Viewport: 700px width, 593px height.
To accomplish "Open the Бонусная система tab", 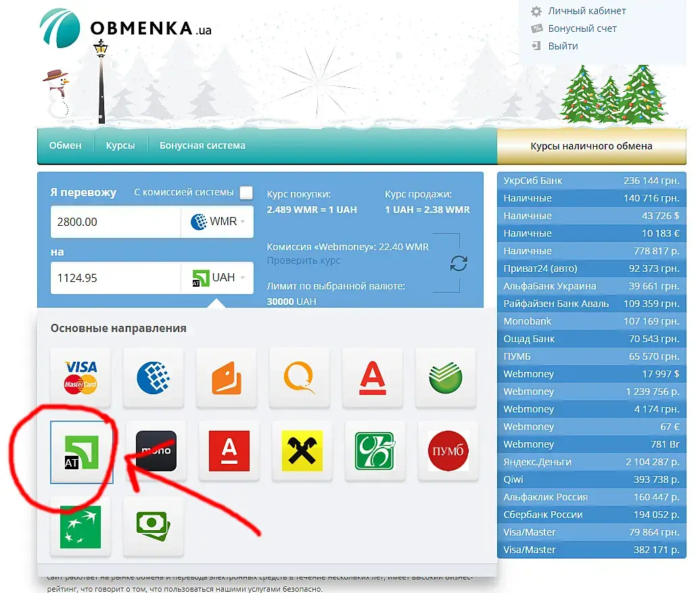I will click(x=202, y=145).
